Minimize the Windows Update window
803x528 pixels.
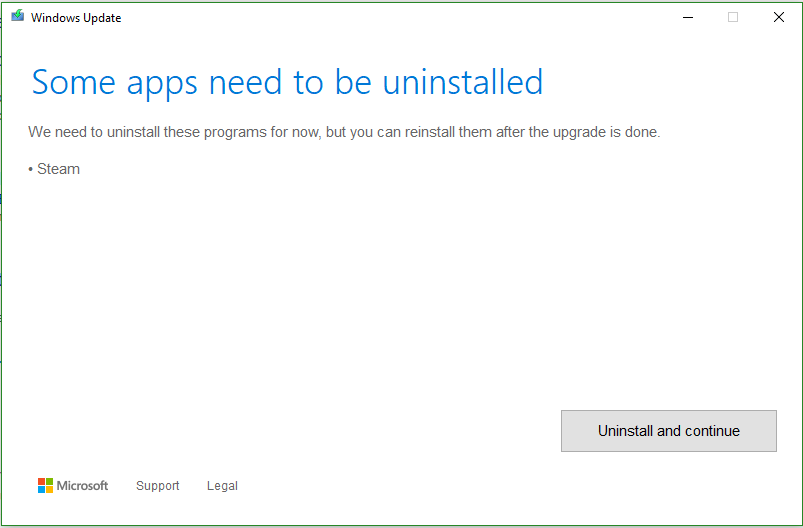(688, 17)
